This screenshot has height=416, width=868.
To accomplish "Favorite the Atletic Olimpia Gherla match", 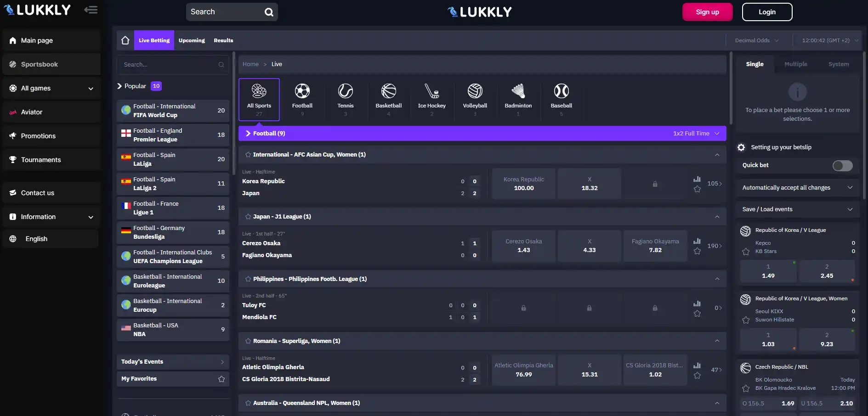I will tap(697, 376).
